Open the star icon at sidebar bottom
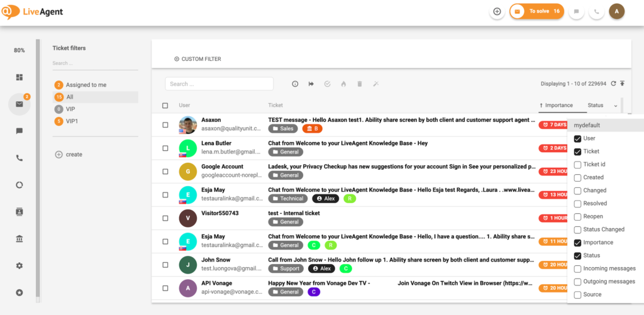This screenshot has width=644, height=315. click(19, 292)
